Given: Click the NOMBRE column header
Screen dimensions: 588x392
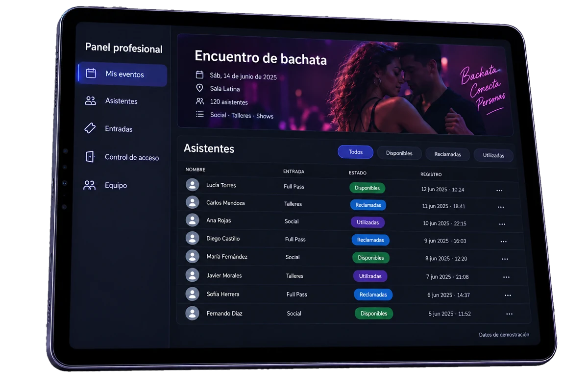Looking at the screenshot, I should pyautogui.click(x=196, y=170).
